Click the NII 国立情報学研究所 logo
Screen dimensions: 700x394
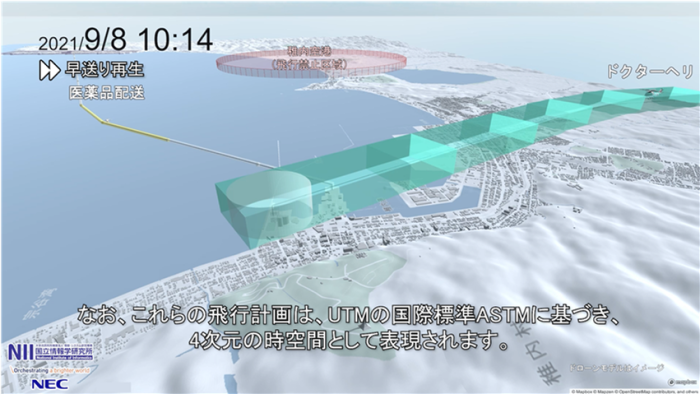click(50, 352)
